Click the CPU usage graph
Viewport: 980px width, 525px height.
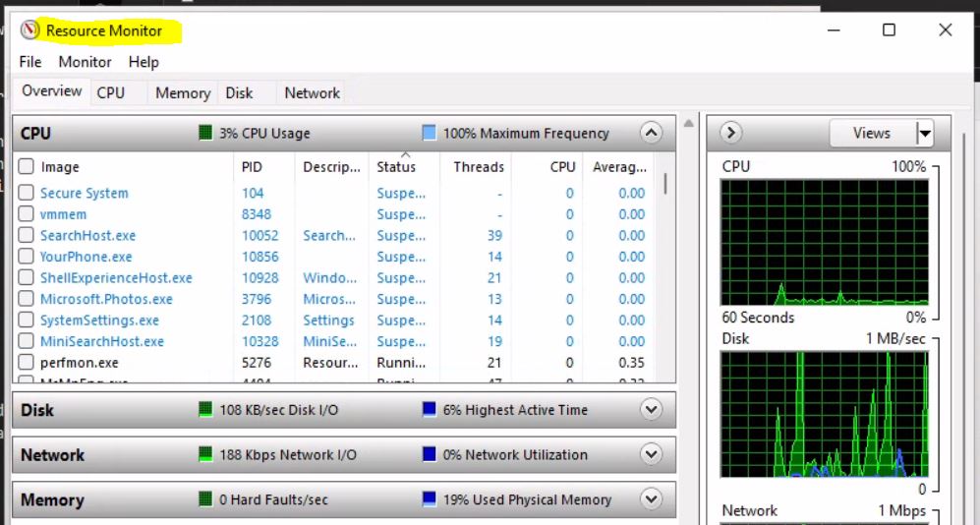tap(825, 243)
